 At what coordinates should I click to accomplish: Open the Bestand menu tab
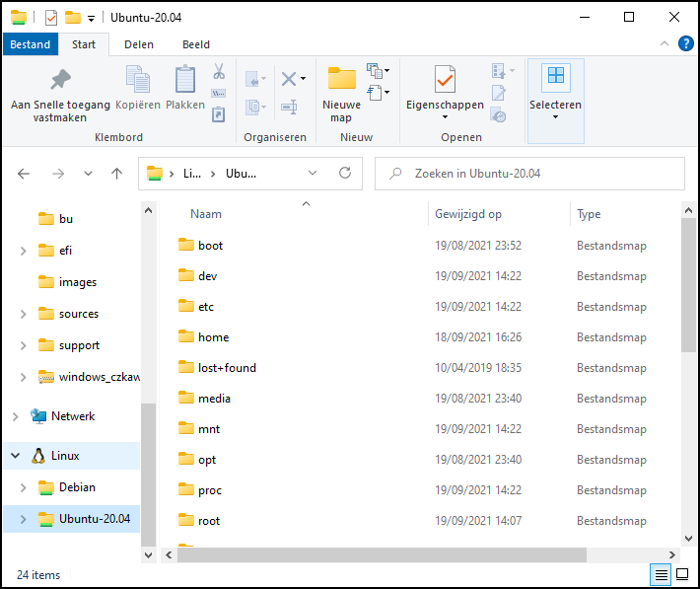click(31, 44)
